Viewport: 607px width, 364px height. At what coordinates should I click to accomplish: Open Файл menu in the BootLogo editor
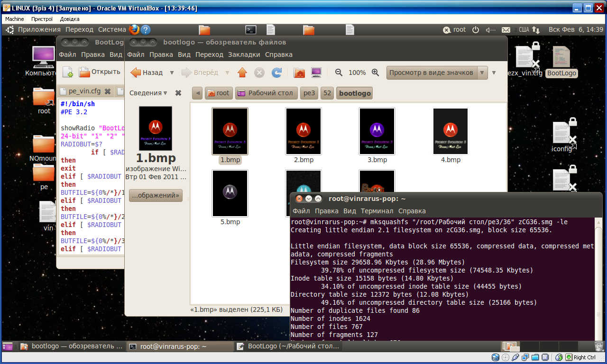point(67,55)
